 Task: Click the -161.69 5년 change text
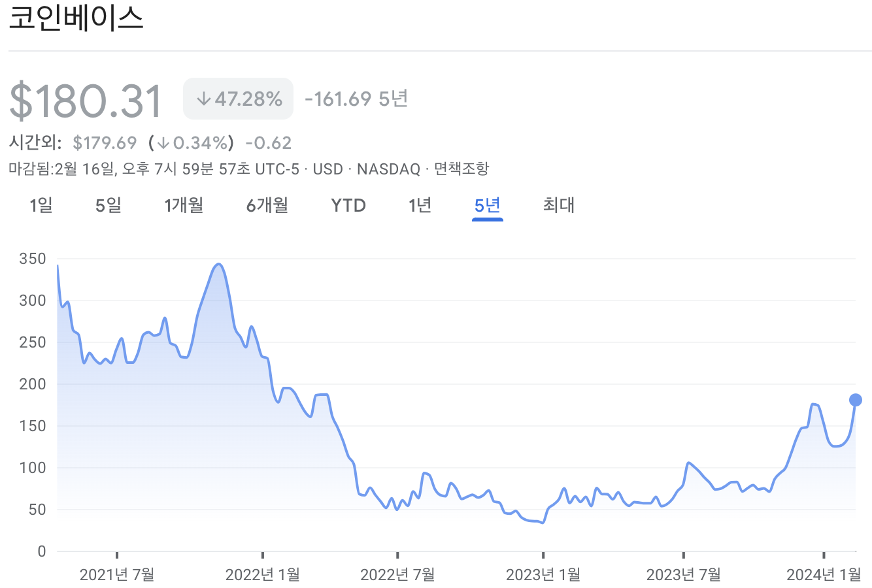356,99
